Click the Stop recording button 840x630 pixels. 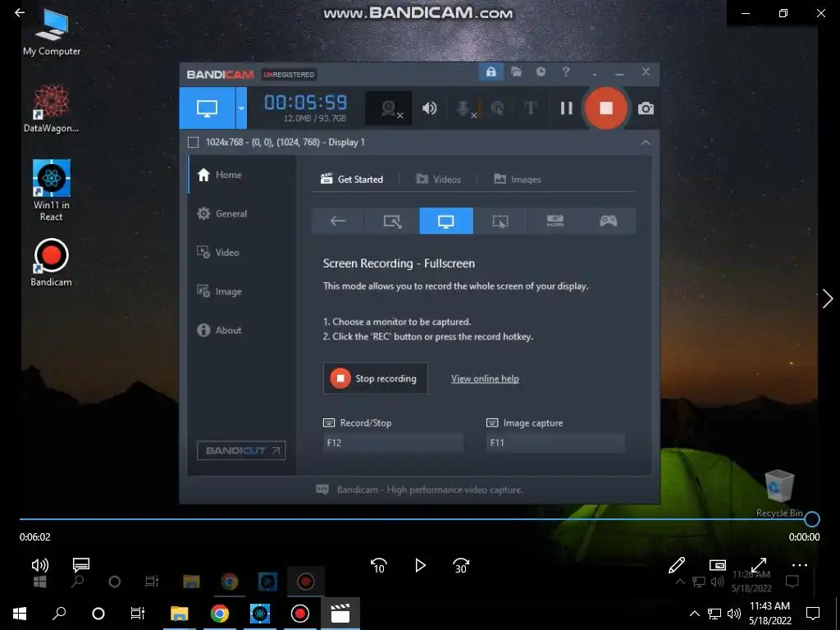(376, 378)
